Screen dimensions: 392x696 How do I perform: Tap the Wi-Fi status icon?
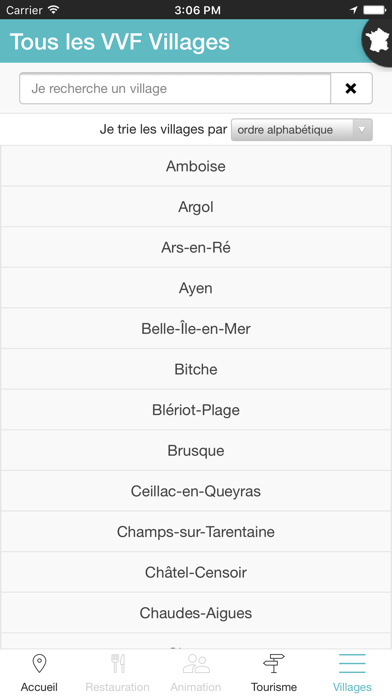(x=54, y=9)
